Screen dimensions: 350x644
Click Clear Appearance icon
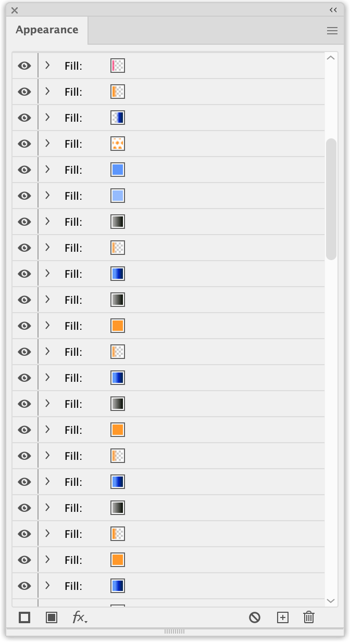[x=255, y=617]
